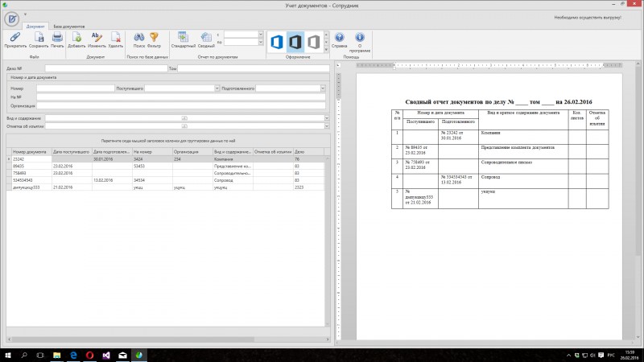Switch to the Документ ribbon tab

coord(35,27)
